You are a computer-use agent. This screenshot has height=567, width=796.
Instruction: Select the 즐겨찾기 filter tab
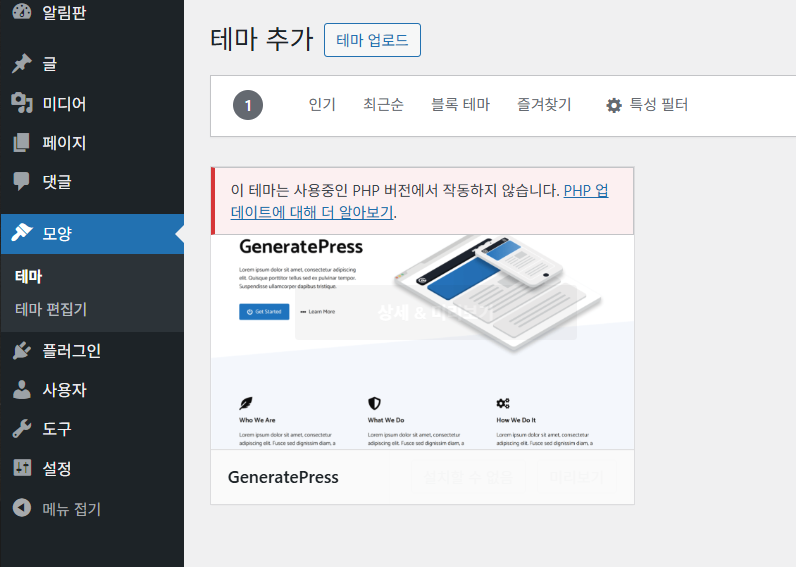click(x=544, y=105)
